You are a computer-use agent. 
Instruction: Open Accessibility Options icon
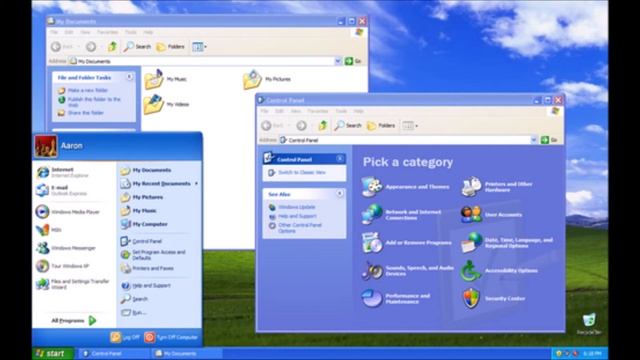click(471, 270)
